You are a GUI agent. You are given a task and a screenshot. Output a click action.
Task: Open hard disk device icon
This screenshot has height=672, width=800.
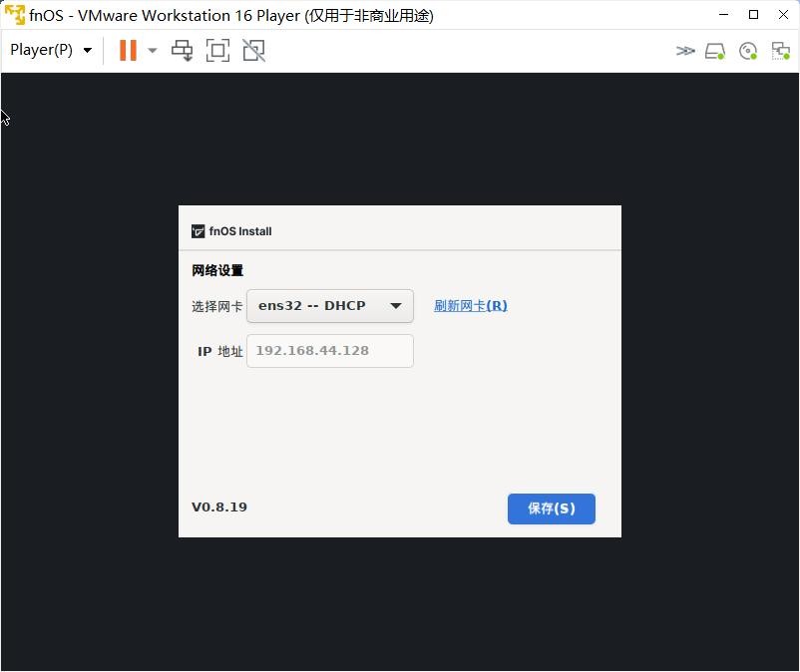(715, 51)
